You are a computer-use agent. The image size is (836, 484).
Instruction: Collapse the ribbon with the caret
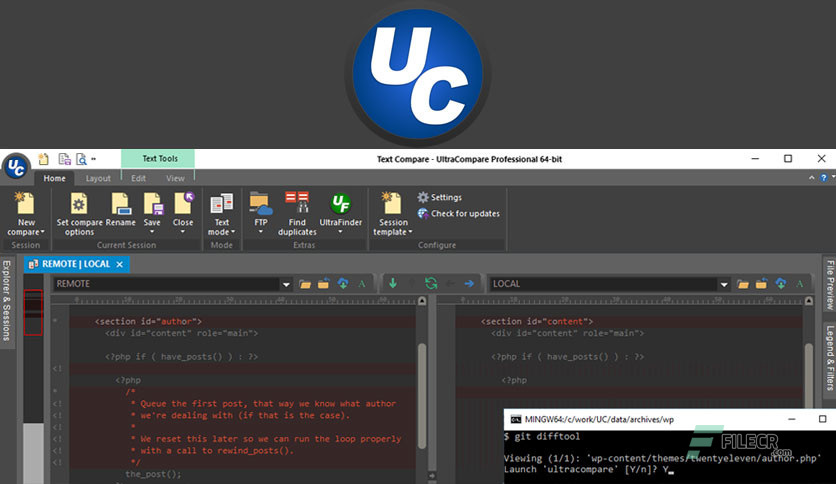(811, 178)
